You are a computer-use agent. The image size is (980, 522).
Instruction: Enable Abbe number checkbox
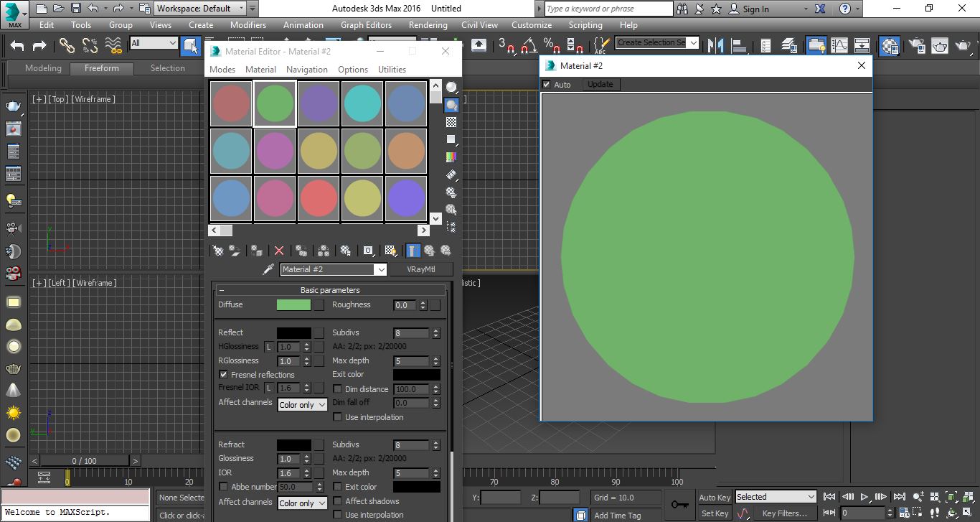pos(223,486)
